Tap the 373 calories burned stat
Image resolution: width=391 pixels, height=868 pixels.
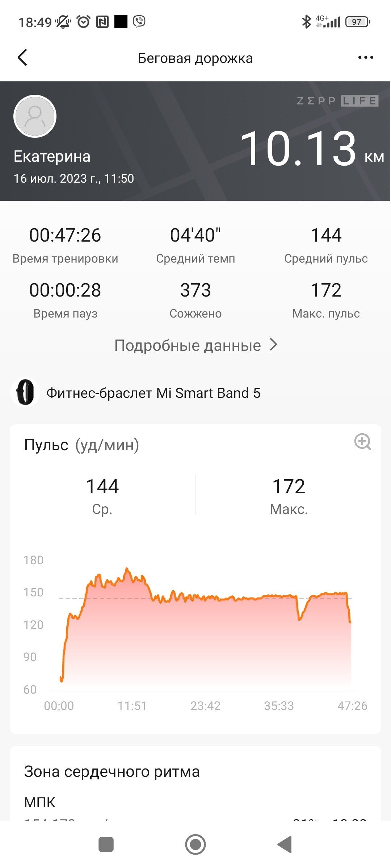[195, 299]
